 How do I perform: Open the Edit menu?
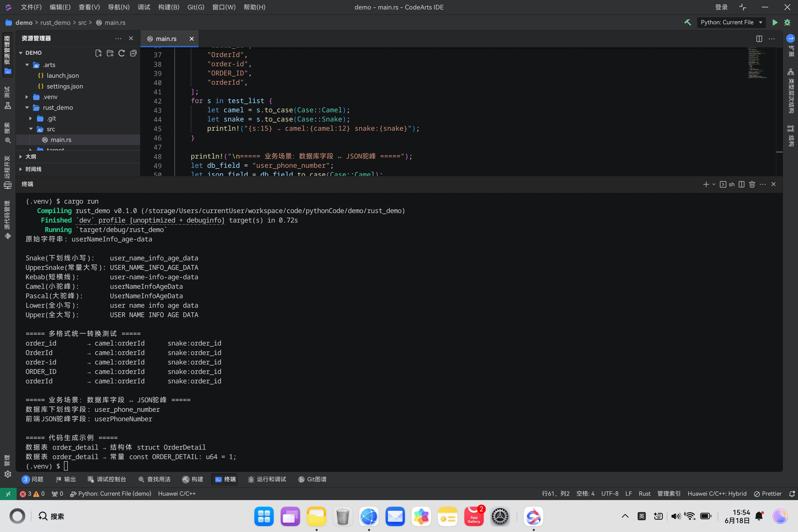pyautogui.click(x=60, y=7)
